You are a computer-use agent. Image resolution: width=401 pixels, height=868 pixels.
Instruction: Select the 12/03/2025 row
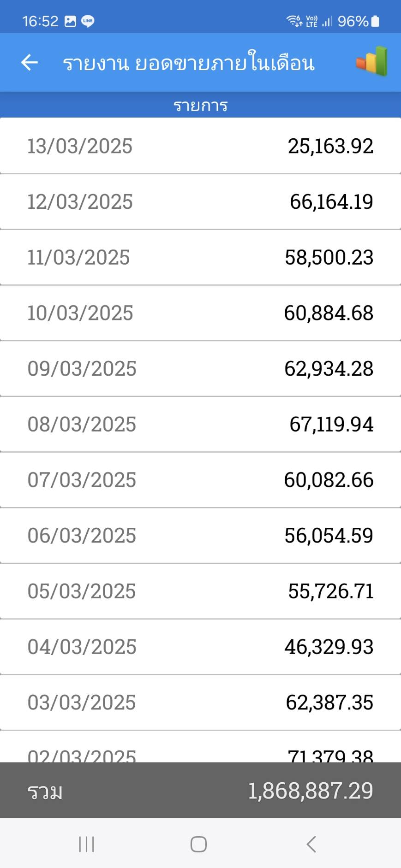[200, 202]
